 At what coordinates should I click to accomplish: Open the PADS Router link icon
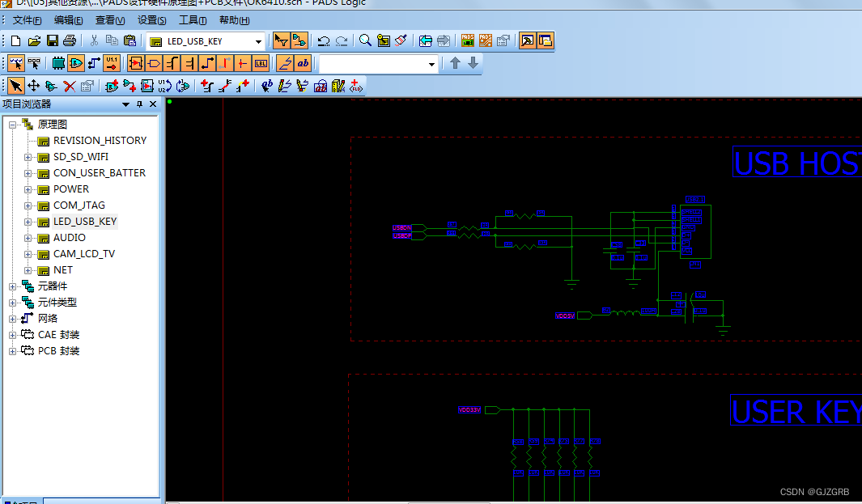click(486, 40)
